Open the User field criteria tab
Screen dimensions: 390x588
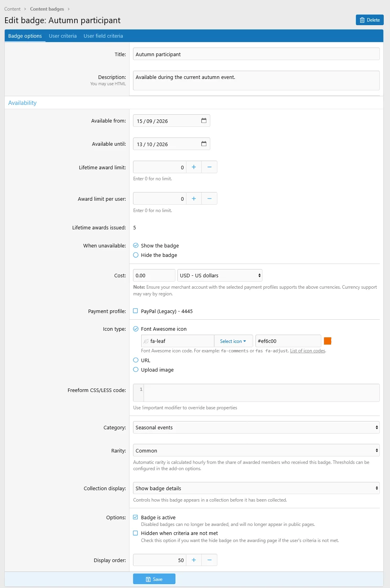click(x=103, y=36)
